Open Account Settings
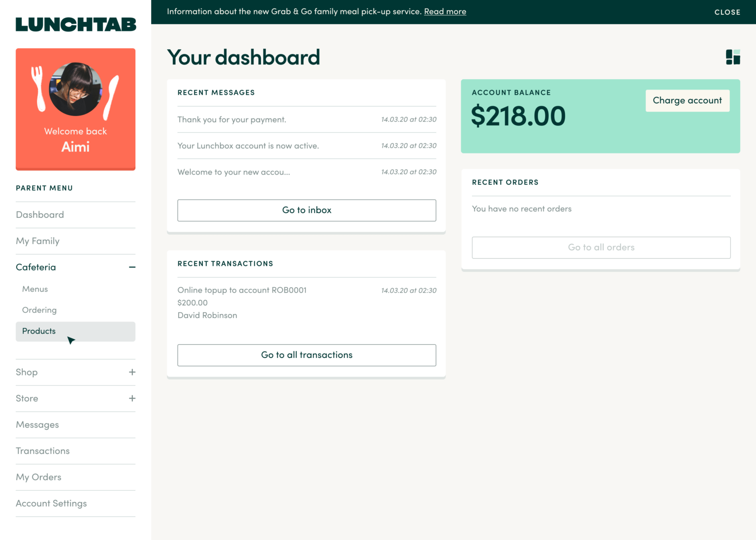756x540 pixels. point(51,503)
